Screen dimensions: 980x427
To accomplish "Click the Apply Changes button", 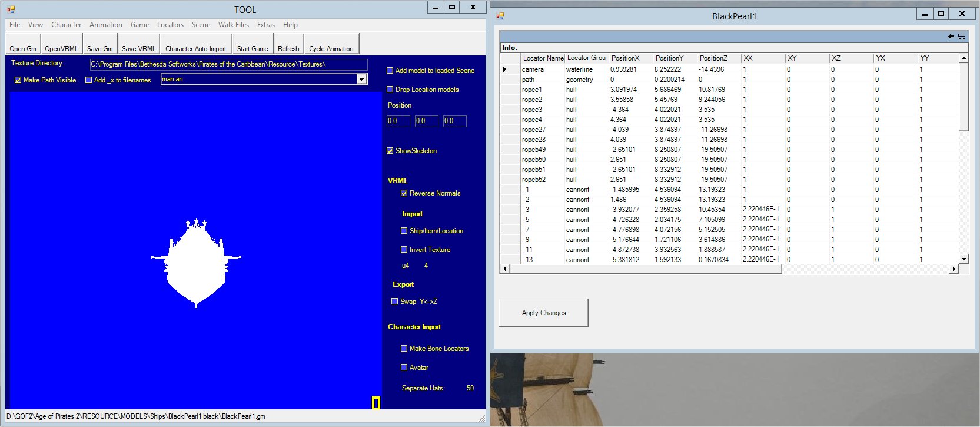I will 543,313.
